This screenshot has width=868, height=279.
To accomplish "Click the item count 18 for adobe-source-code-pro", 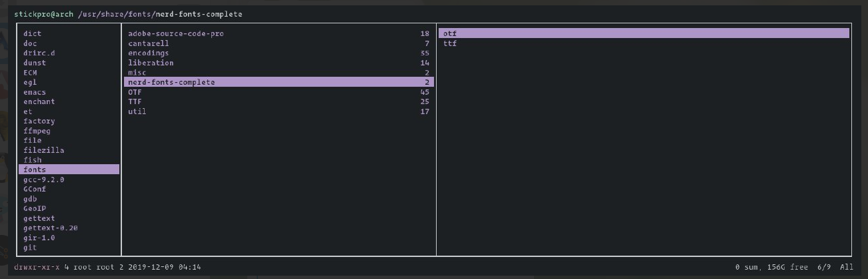I will [x=425, y=33].
